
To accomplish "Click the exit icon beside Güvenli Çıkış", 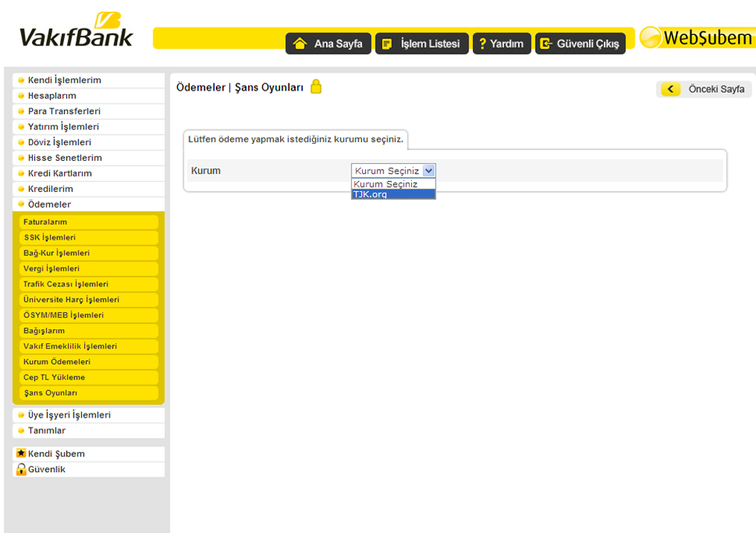I will (x=546, y=44).
